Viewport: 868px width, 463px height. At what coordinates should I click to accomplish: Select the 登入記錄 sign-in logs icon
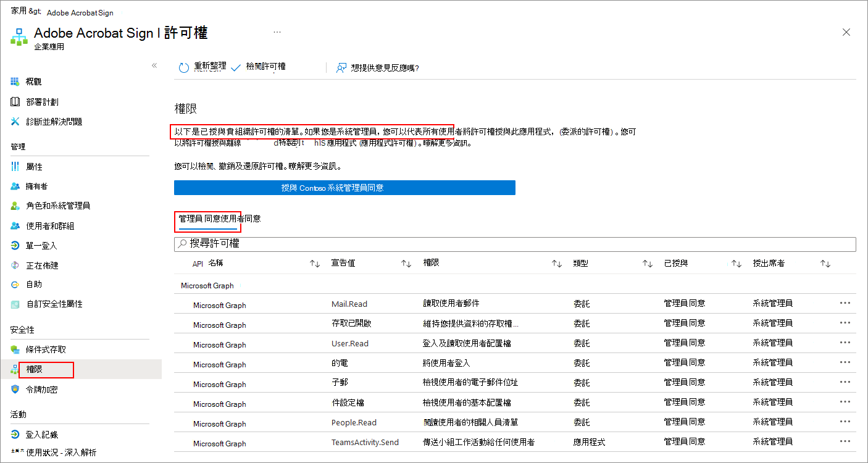click(x=15, y=435)
